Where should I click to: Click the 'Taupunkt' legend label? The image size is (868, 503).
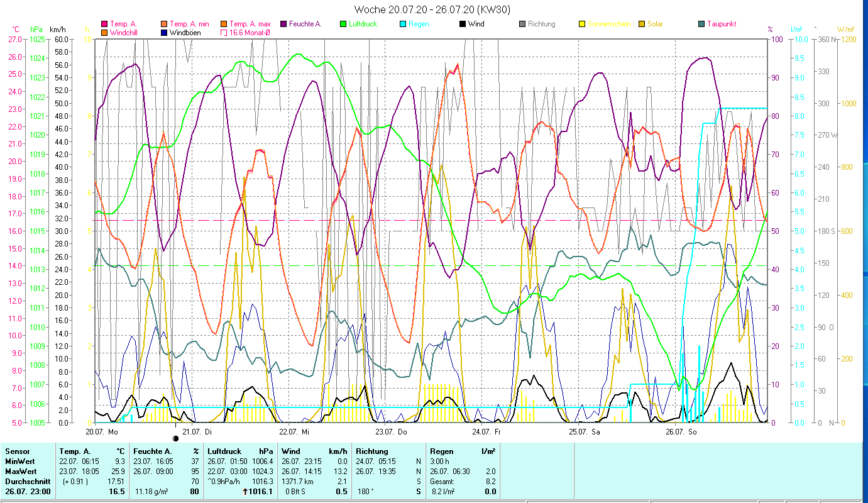pos(722,24)
